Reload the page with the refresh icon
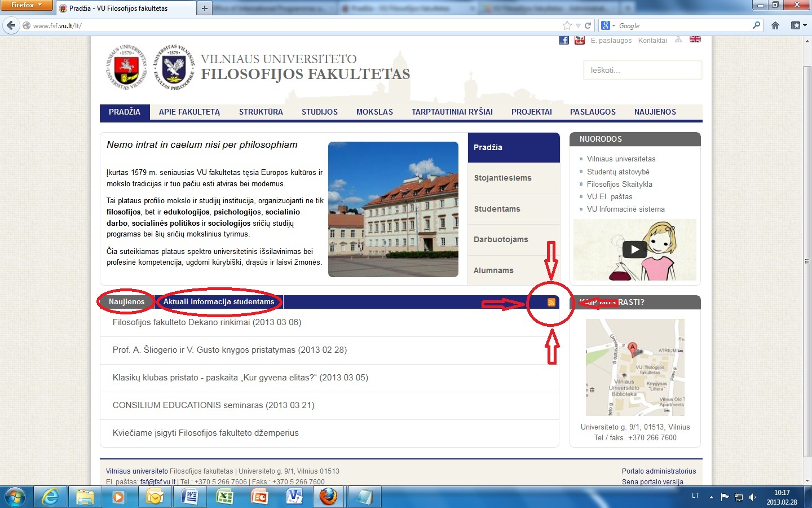 588,25
